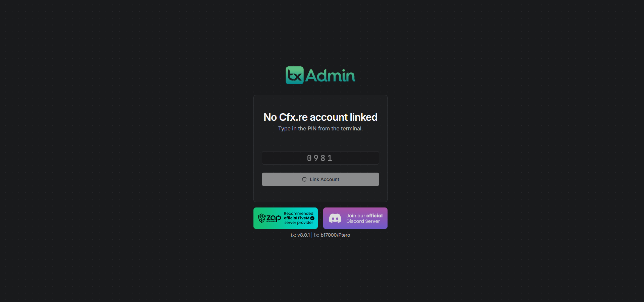
Task: Click the digit 0 in the PIN field
Action: coord(309,158)
